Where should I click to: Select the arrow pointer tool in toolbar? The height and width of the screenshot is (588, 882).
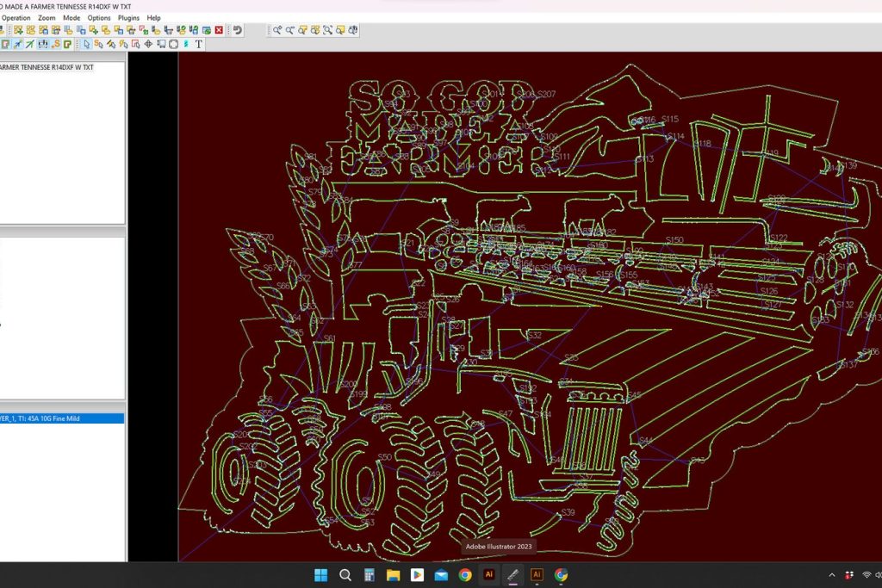click(86, 44)
